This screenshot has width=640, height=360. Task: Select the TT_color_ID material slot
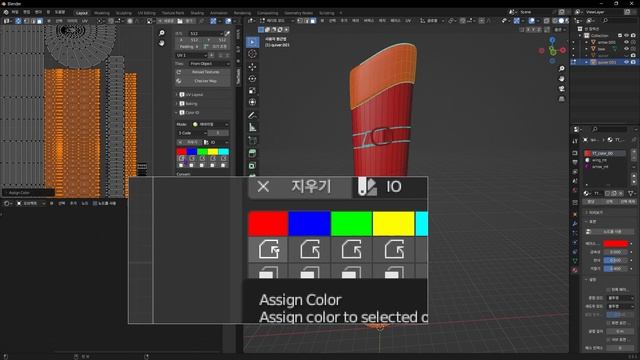605,153
